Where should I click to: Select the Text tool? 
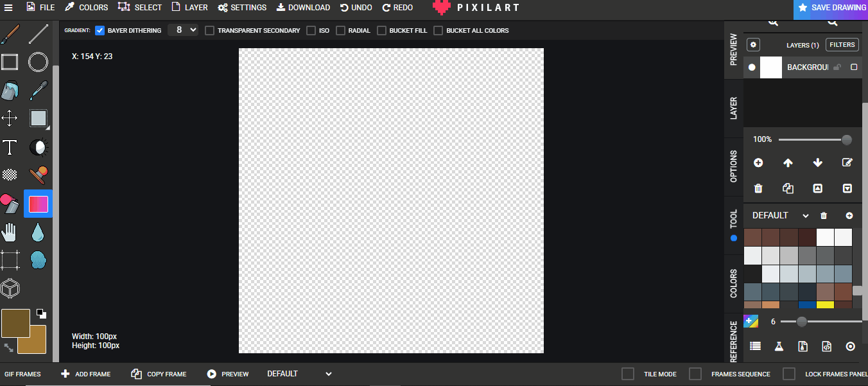(x=10, y=148)
